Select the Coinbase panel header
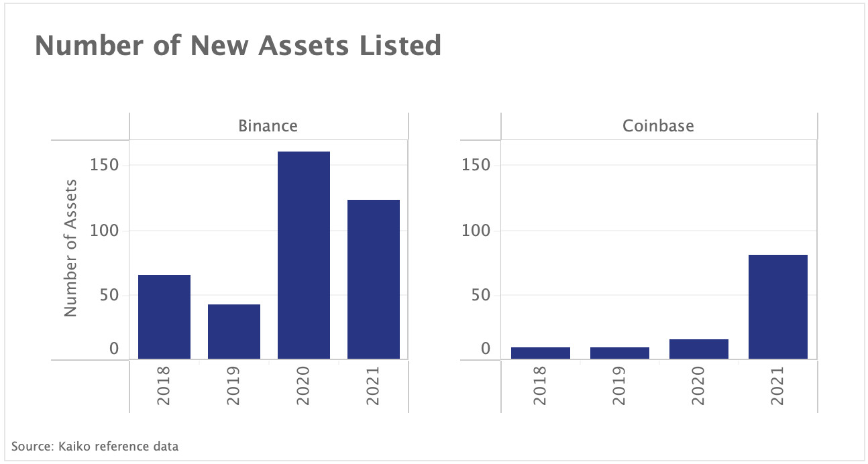 [x=658, y=126]
